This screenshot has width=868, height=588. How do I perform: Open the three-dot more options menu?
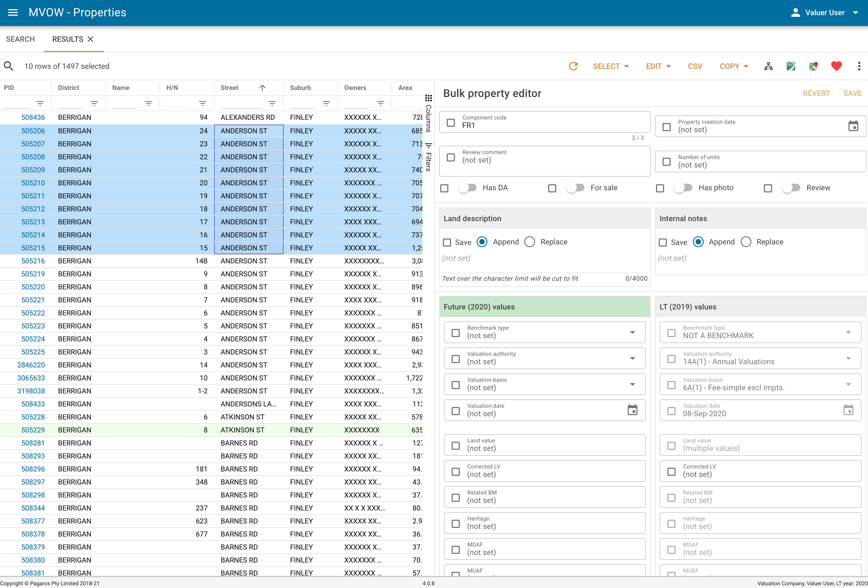tap(859, 66)
